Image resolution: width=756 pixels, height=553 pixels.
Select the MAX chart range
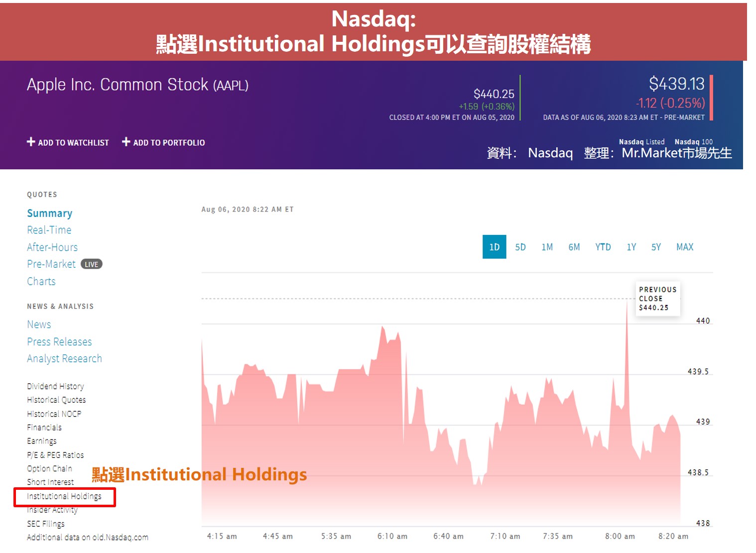coord(685,247)
